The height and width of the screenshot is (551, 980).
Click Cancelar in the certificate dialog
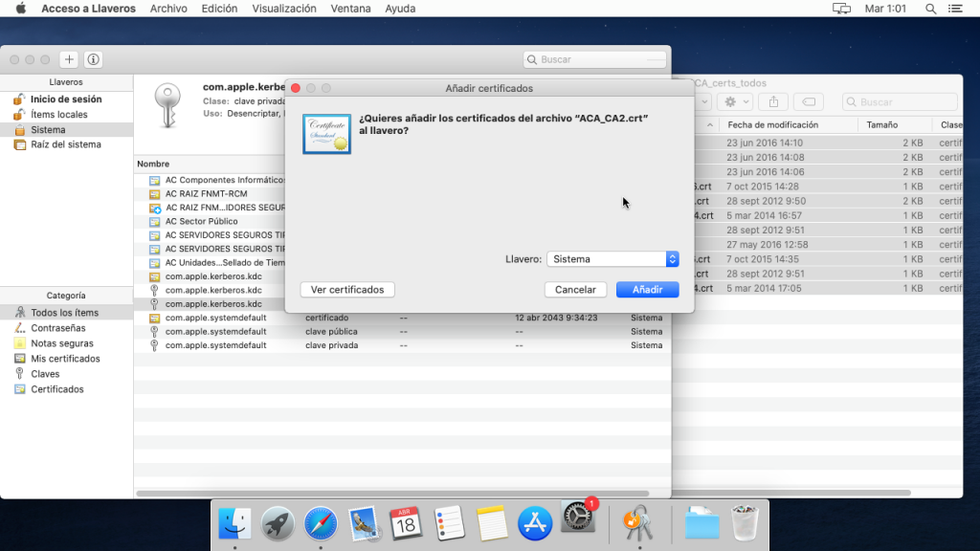click(x=575, y=289)
